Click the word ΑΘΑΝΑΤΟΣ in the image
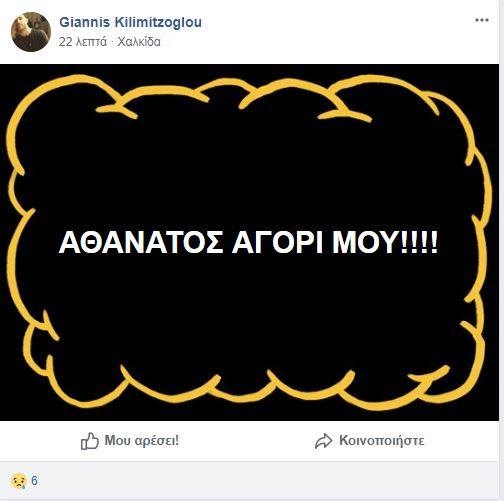504x501 pixels. pyautogui.click(x=141, y=242)
